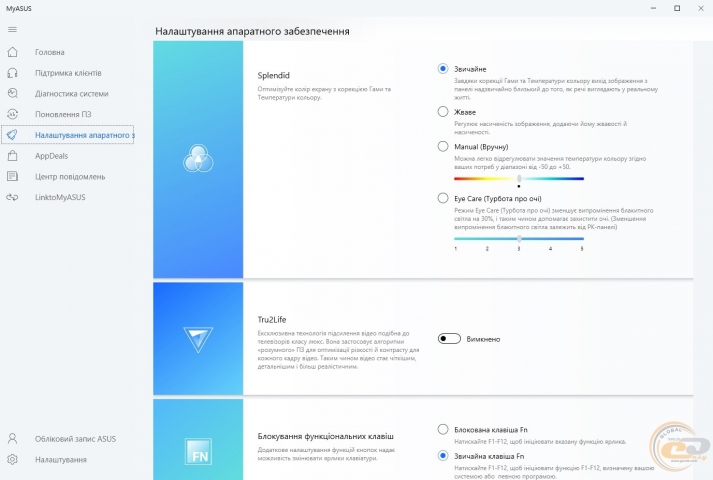Click the hardware settings rocket icon
The height and width of the screenshot is (480, 713).
(12, 135)
